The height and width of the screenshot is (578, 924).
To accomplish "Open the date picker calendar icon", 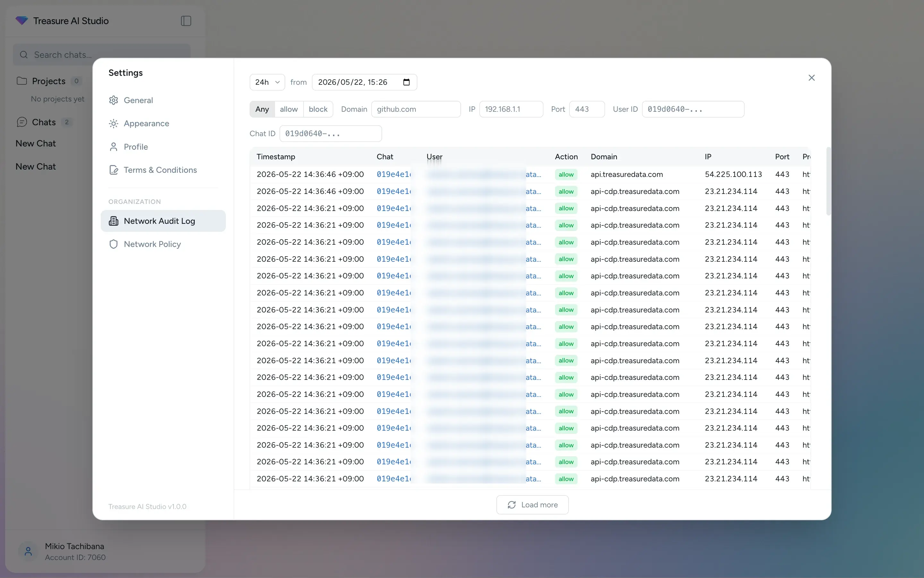I will coord(406,82).
